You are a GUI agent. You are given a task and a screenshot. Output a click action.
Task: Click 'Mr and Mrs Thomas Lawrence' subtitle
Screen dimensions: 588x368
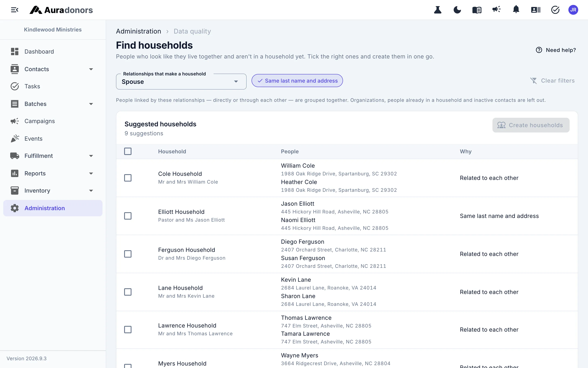(195, 334)
